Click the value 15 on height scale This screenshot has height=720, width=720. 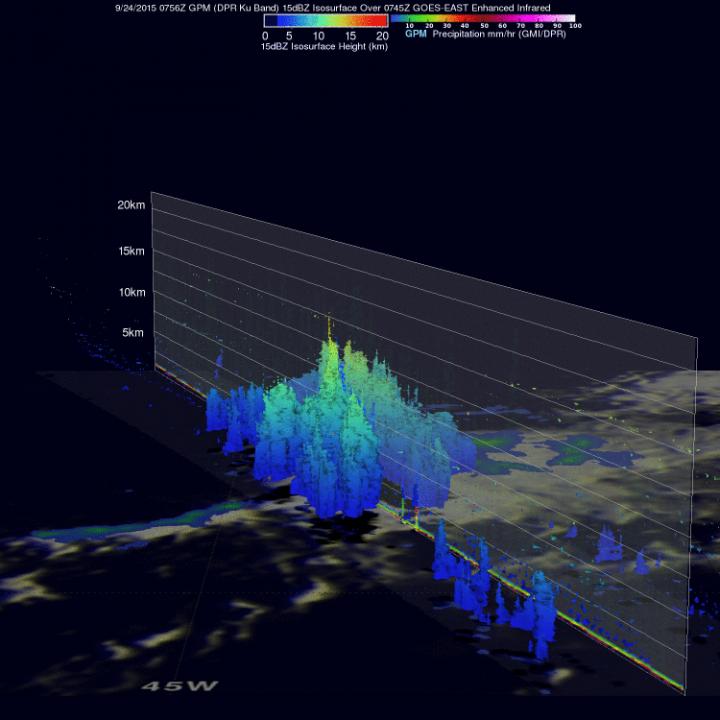tap(352, 36)
